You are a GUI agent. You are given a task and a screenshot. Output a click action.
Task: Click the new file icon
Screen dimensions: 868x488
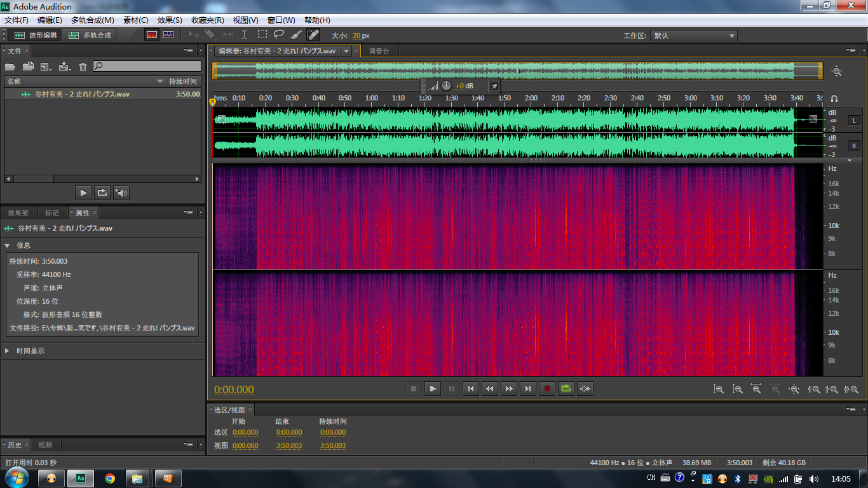(46, 66)
